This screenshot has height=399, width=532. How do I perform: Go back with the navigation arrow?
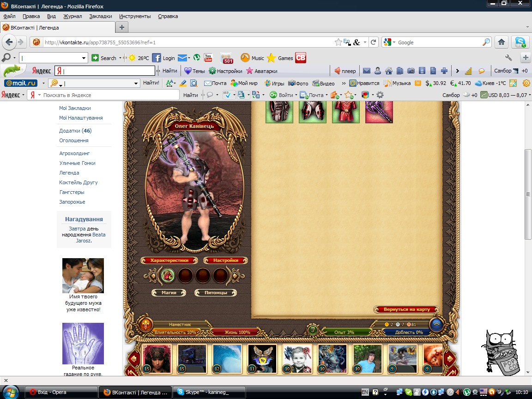pos(9,42)
